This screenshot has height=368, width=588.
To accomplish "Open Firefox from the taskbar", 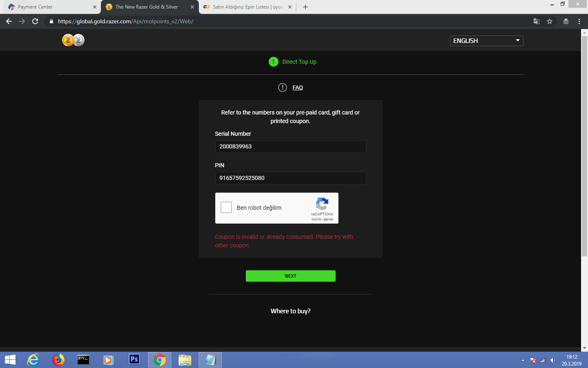I will (58, 360).
